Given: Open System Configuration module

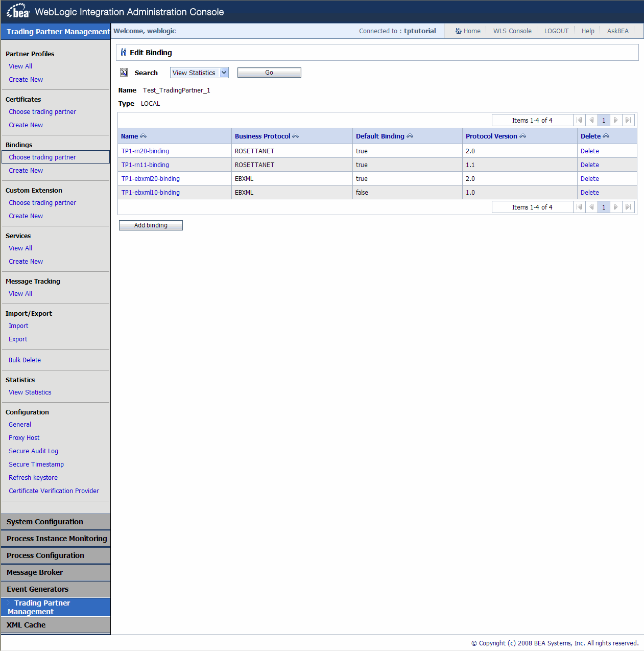Looking at the screenshot, I should [56, 522].
